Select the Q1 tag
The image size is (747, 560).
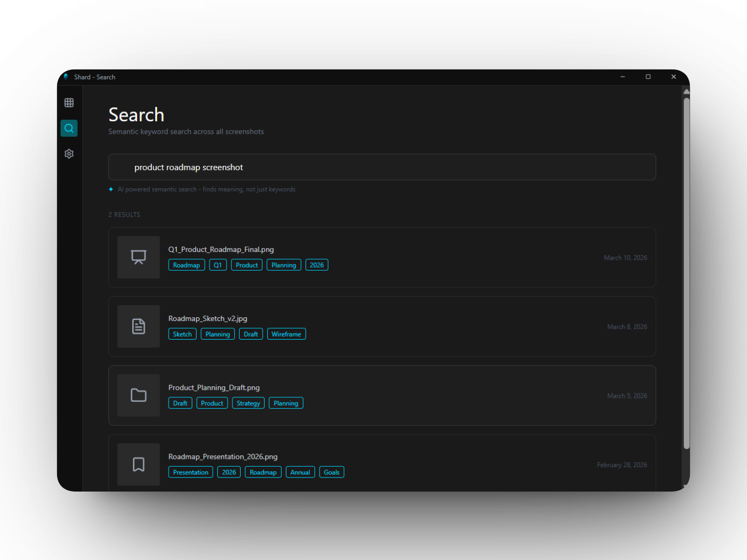click(218, 265)
